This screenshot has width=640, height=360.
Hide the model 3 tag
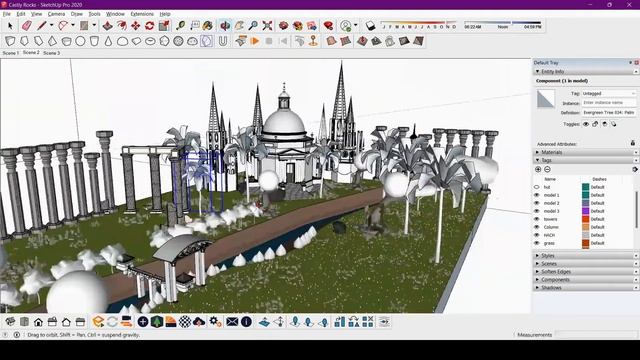(x=537, y=211)
